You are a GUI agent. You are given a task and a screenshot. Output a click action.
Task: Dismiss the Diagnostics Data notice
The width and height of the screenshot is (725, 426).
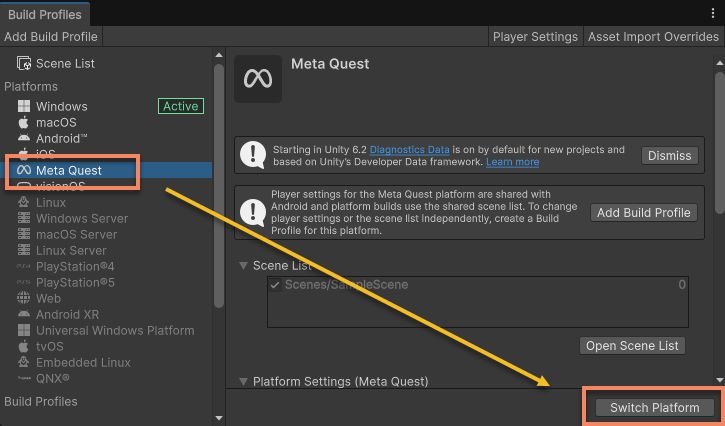coord(670,155)
